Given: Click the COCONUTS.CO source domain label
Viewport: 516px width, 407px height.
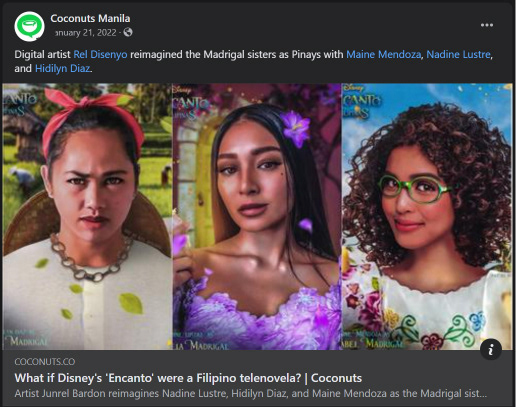Looking at the screenshot, I should (x=45, y=362).
